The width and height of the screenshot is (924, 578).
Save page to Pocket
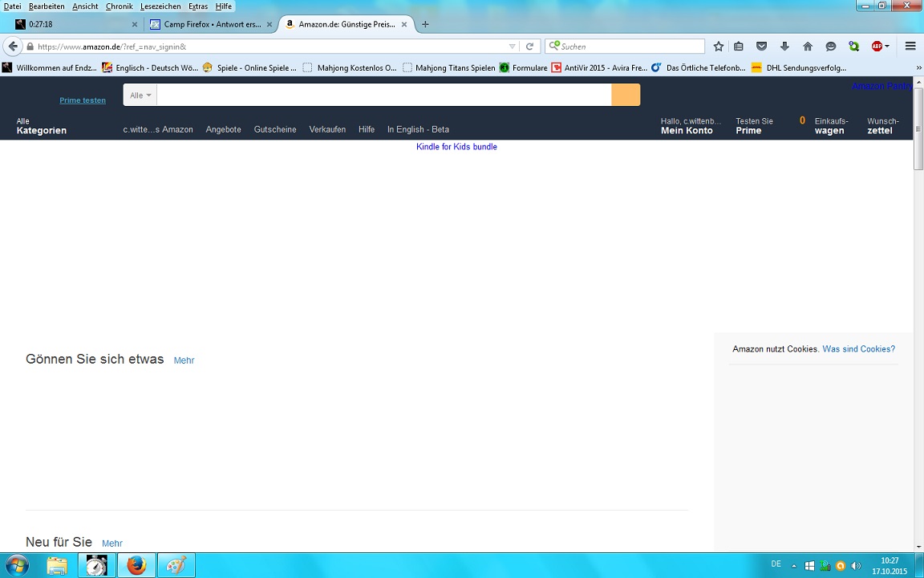click(761, 46)
